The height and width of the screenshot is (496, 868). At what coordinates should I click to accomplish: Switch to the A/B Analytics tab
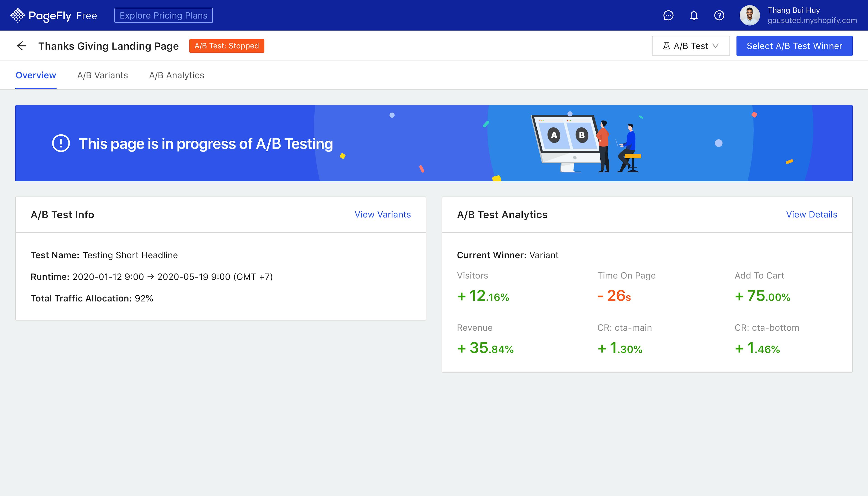point(176,75)
